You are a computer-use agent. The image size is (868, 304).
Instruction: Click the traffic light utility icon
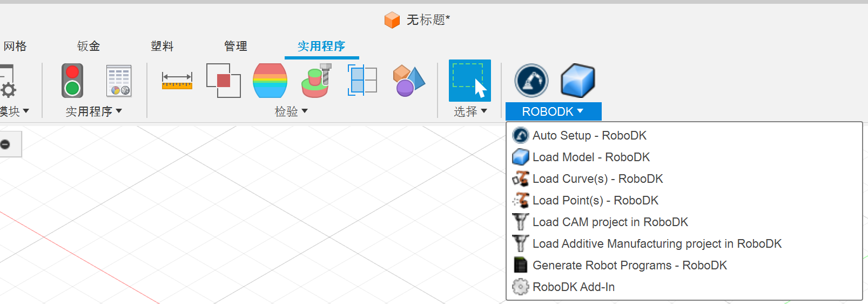pos(72,81)
